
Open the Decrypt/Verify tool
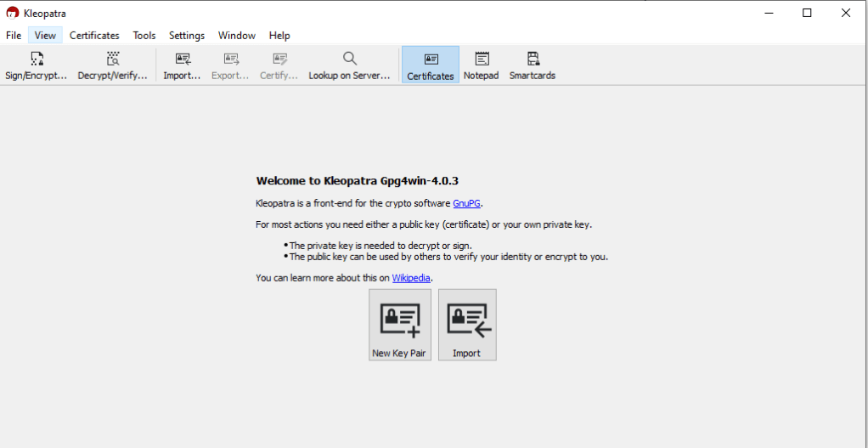pos(112,65)
